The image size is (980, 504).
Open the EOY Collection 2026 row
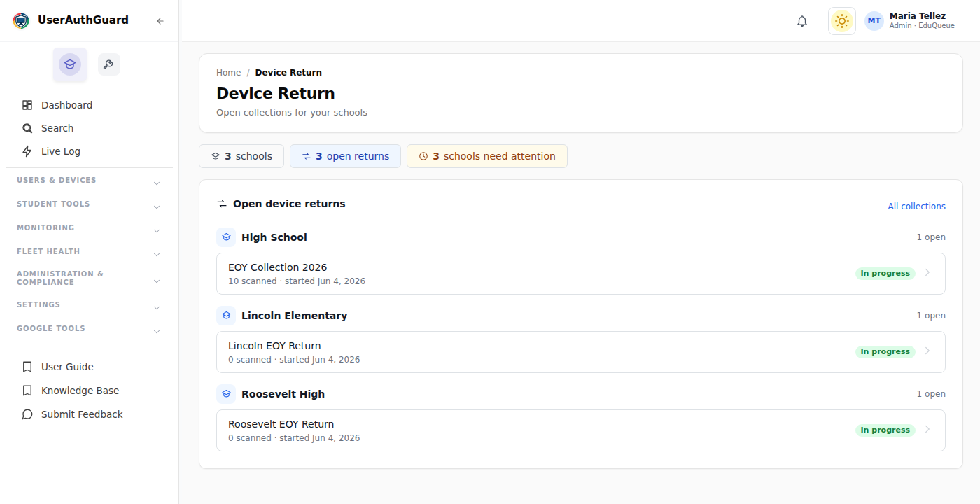click(x=581, y=274)
